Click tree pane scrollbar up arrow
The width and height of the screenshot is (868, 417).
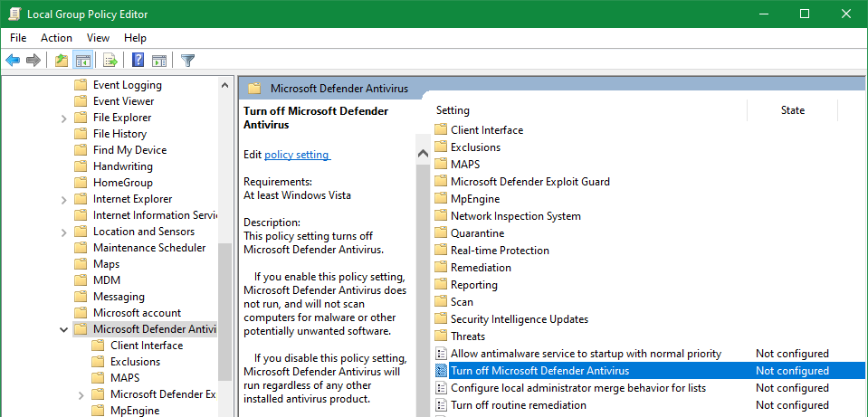pyautogui.click(x=225, y=84)
